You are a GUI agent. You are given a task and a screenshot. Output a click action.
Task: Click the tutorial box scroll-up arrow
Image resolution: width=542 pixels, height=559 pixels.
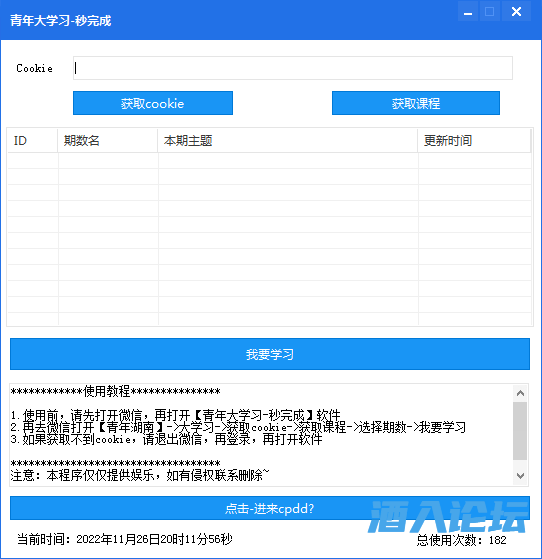[x=520, y=393]
